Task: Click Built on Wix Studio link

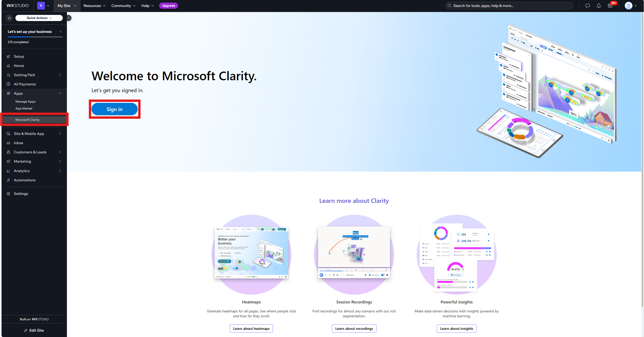Action: click(34, 319)
